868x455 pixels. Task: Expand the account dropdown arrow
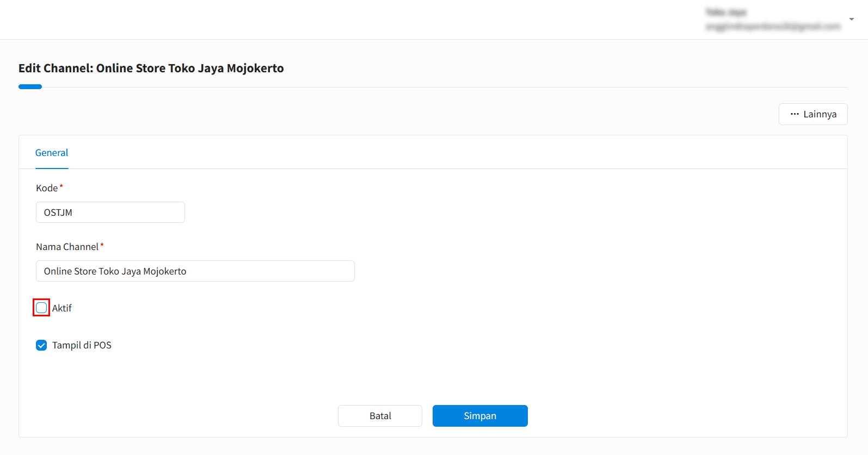click(851, 20)
